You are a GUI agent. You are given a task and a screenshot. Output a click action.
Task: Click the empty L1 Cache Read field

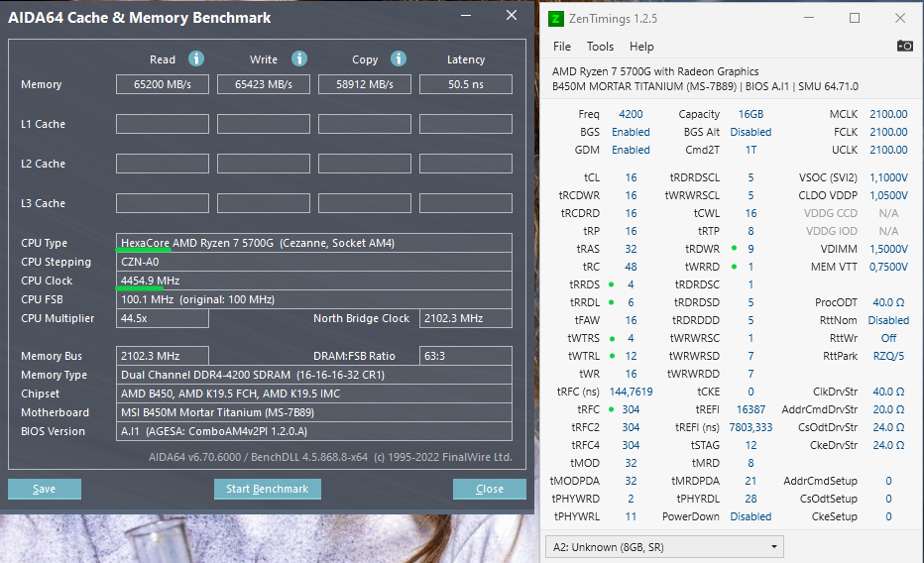click(x=162, y=124)
